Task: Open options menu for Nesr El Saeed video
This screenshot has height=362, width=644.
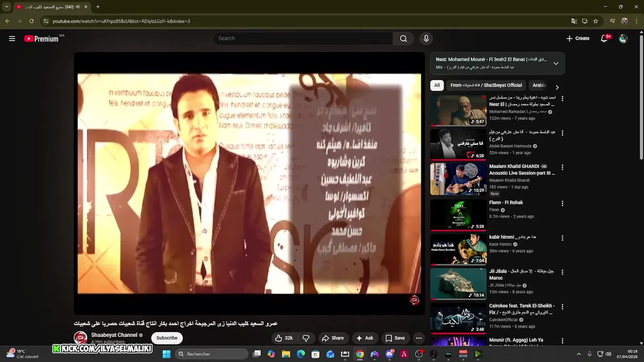Action: [562, 99]
